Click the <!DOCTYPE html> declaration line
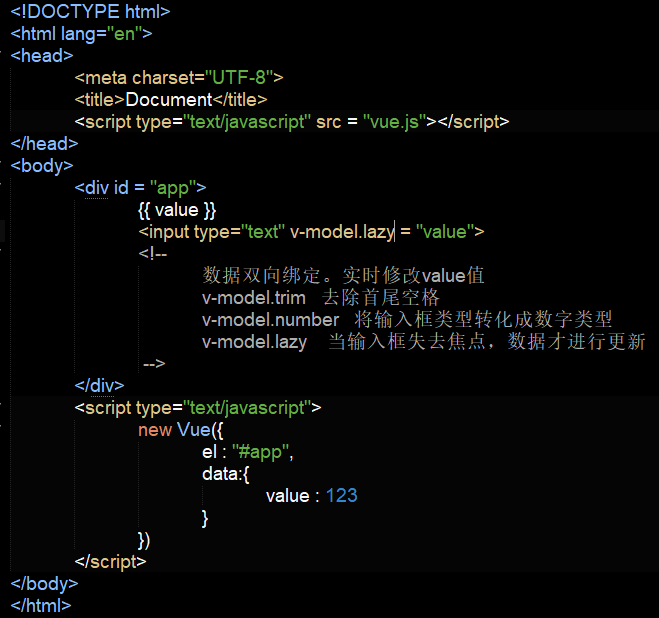Screen dimensions: 659x618 [90, 12]
